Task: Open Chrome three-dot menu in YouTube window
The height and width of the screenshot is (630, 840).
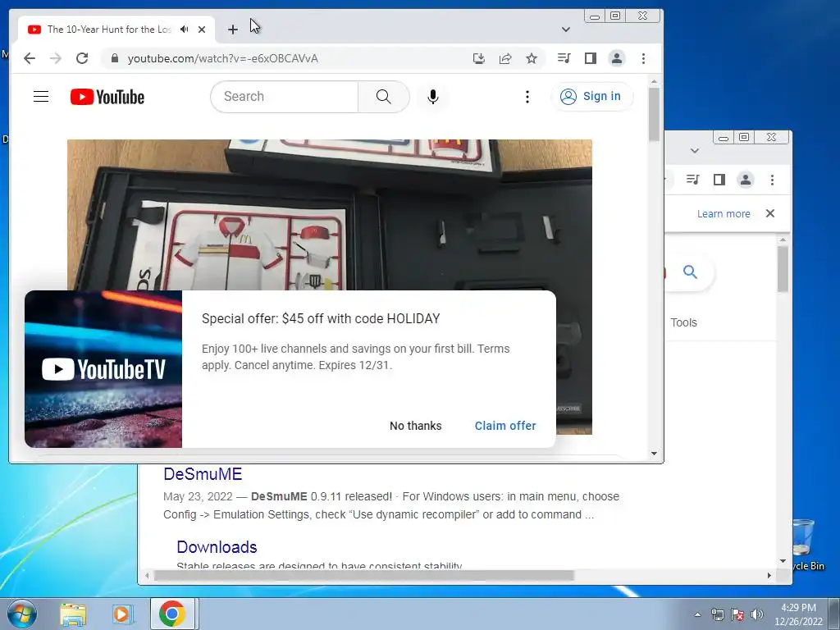Action: pos(643,58)
